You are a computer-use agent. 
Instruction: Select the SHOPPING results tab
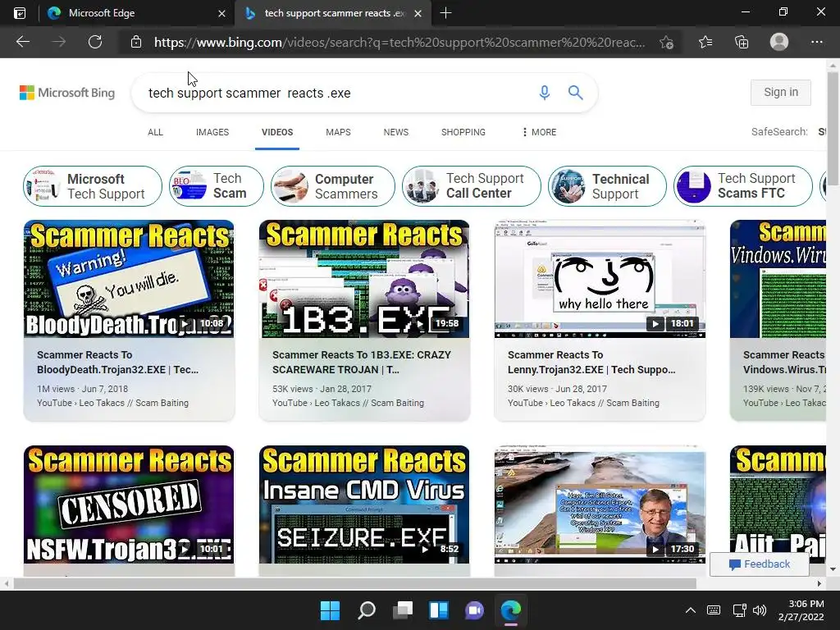(463, 132)
